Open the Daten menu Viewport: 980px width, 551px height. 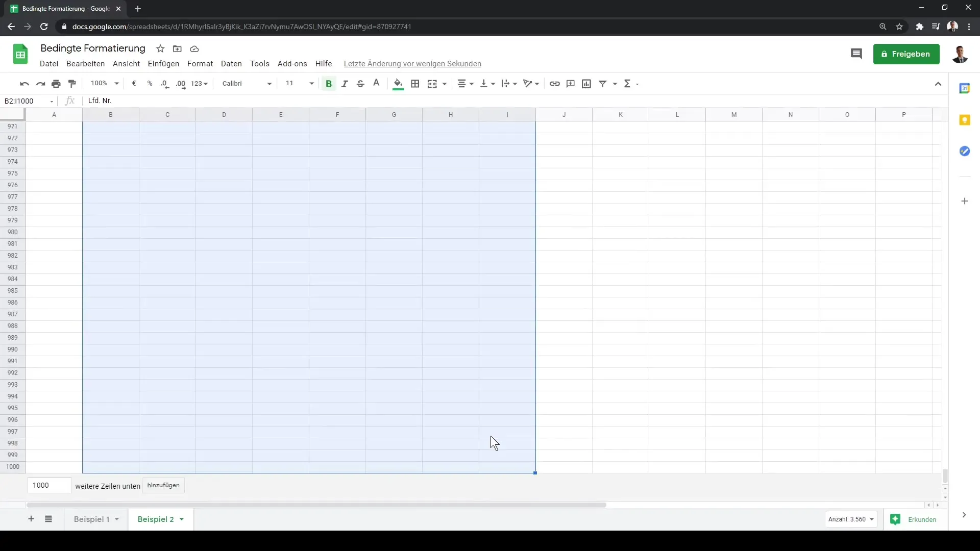point(231,63)
